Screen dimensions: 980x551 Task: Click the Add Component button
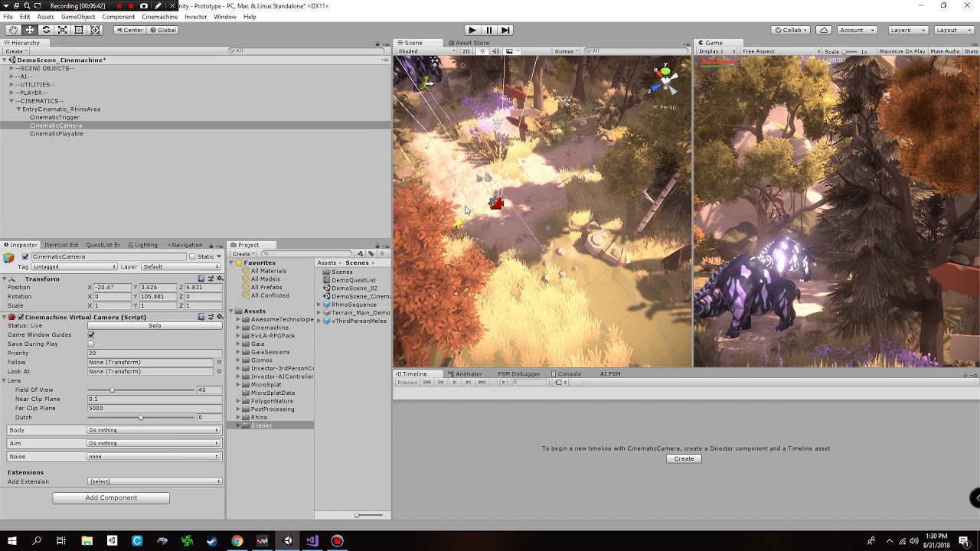[x=111, y=497]
